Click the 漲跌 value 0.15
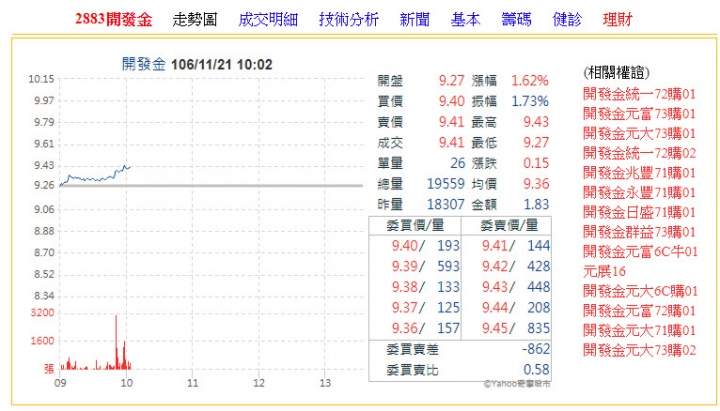Viewport: 720px width, 411px height. [536, 163]
